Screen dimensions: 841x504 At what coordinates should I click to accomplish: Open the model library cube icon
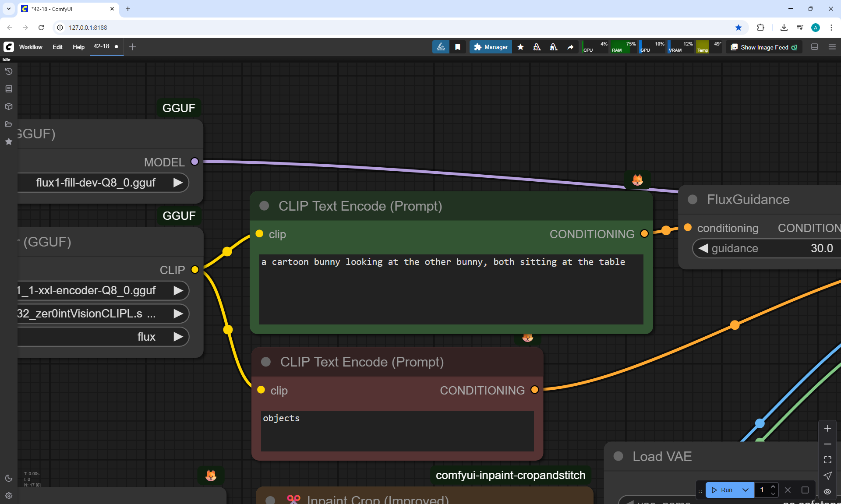[8, 106]
